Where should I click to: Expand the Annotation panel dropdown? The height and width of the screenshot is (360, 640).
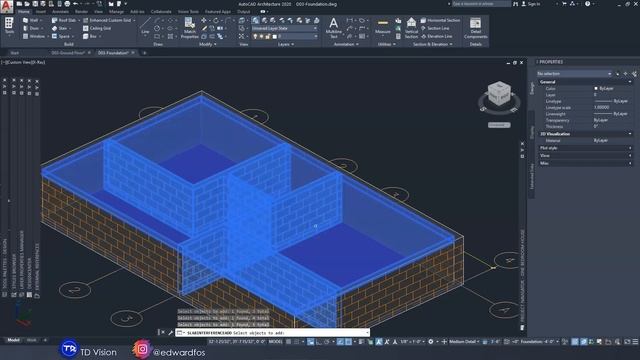coord(346,44)
